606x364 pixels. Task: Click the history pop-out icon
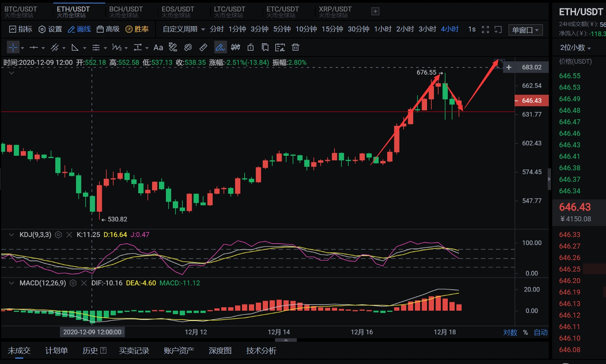point(103,350)
